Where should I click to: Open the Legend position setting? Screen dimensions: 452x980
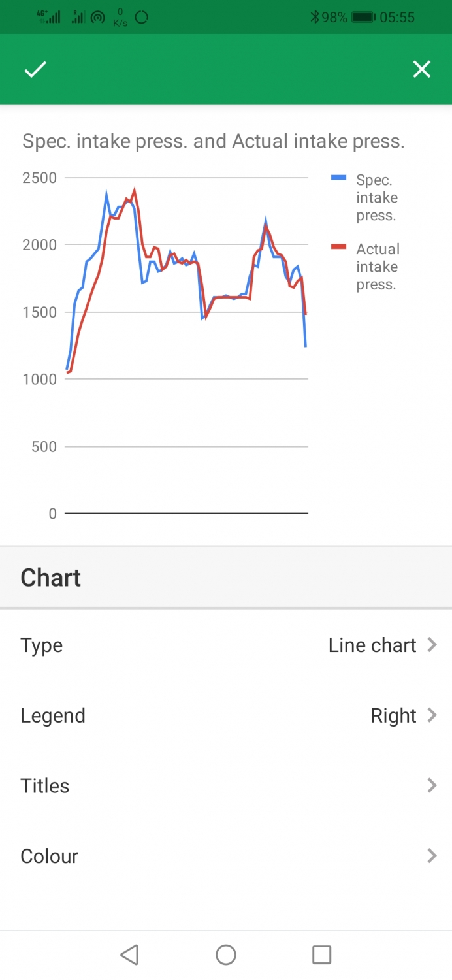(226, 715)
